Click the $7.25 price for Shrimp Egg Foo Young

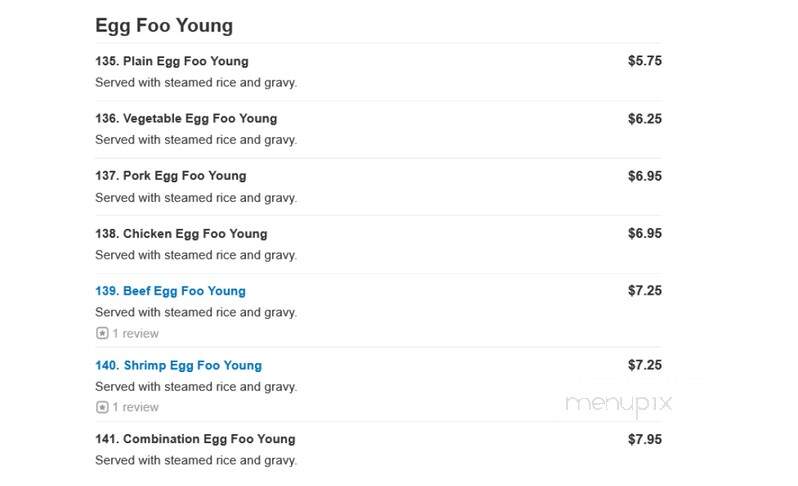point(645,365)
